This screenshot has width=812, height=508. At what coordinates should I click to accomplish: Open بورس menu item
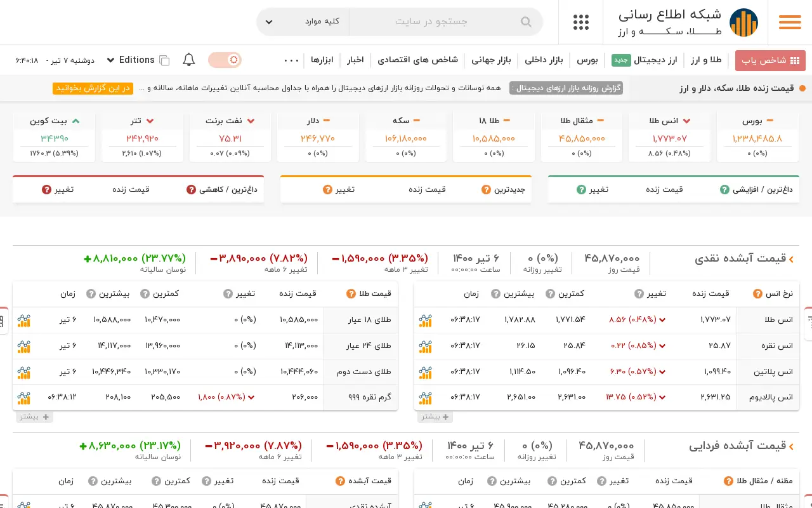pyautogui.click(x=587, y=60)
